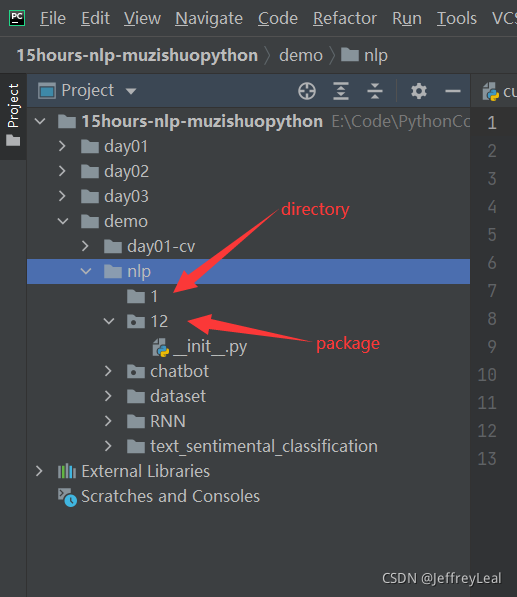This screenshot has width=517, height=597.
Task: Click line number 7 in editor gutter
Action: pyautogui.click(x=492, y=291)
